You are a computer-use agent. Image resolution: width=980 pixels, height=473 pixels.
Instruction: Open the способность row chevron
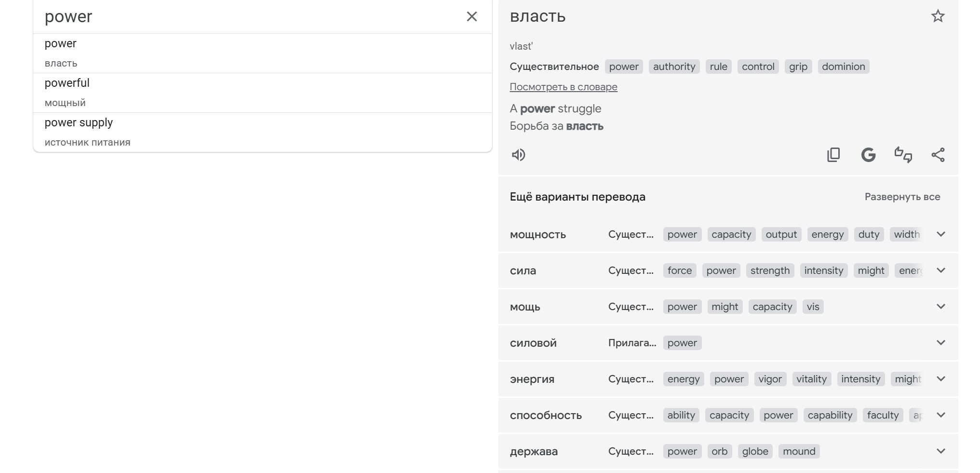940,415
